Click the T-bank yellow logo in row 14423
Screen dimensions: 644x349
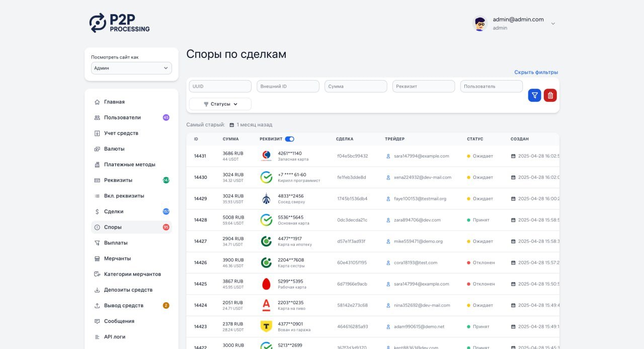(266, 326)
